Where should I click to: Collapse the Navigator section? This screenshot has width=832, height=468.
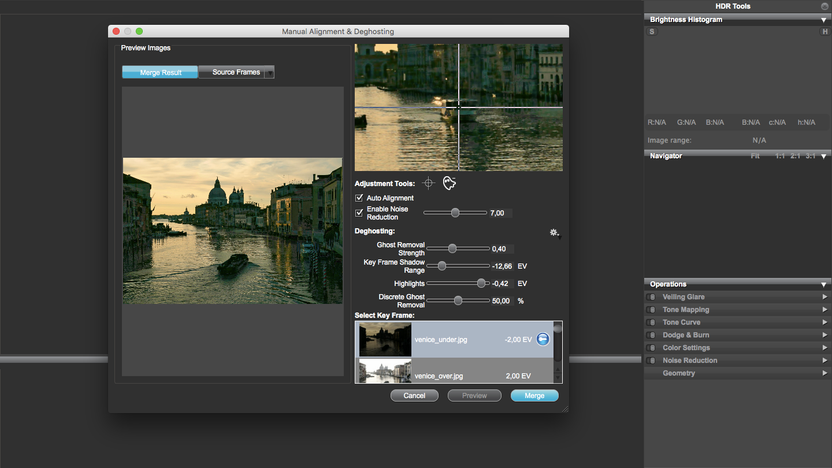(x=824, y=157)
